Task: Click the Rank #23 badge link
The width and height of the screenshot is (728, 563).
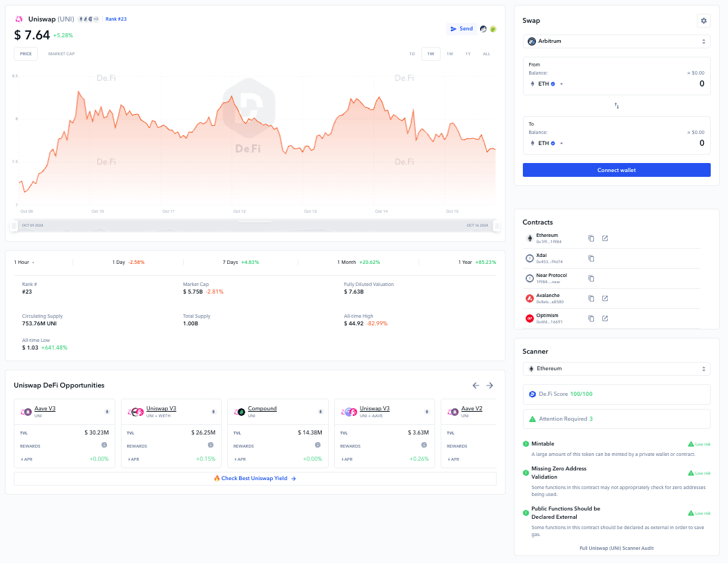Action: [x=116, y=19]
